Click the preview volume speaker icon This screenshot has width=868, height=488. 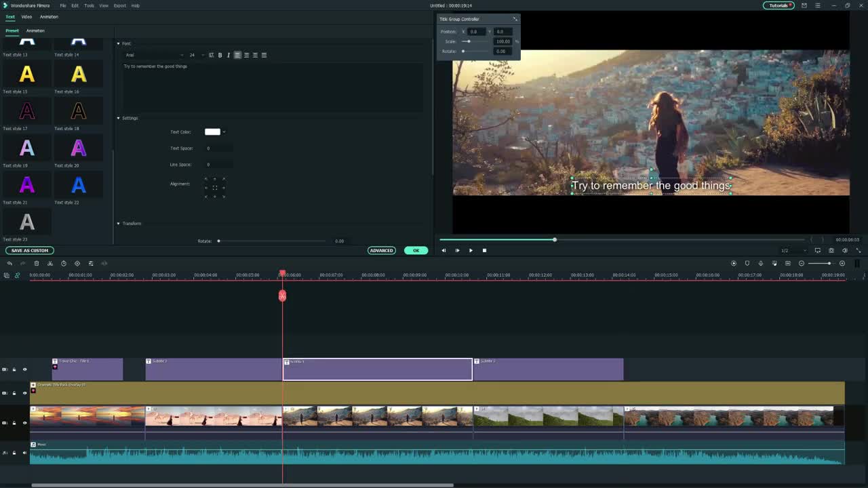(x=845, y=250)
